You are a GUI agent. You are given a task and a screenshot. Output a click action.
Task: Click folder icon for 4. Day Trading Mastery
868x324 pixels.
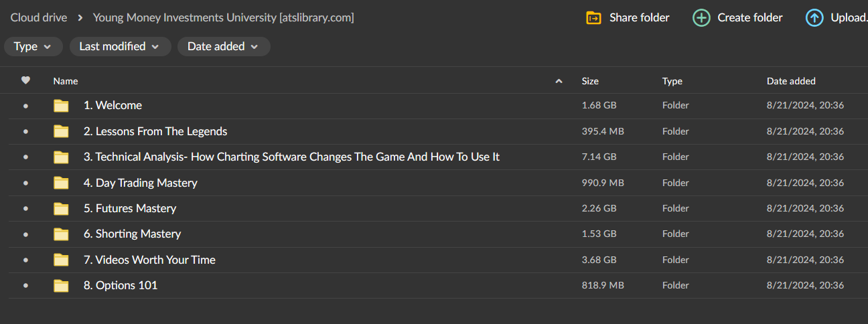click(62, 183)
